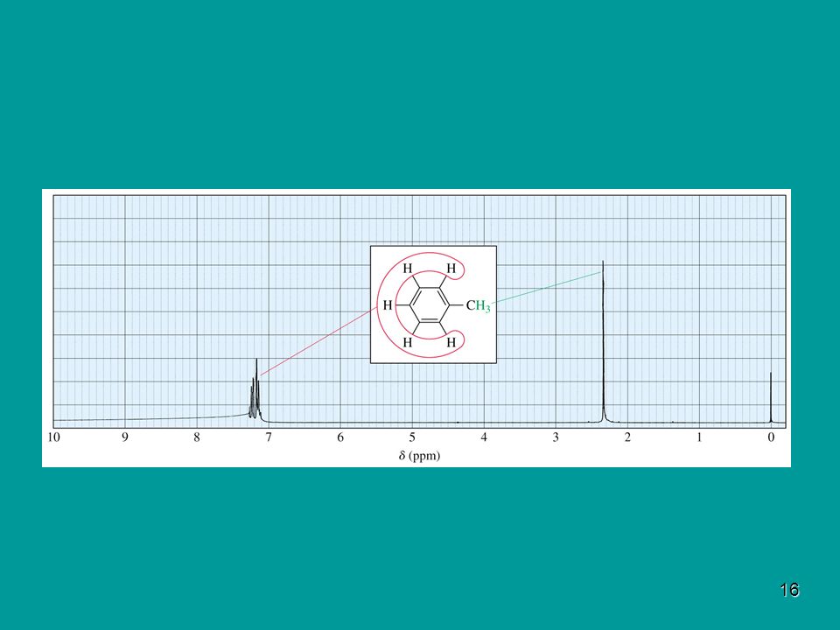Image resolution: width=840 pixels, height=630 pixels.
Task: Click the green CH3 label in the toluene structure
Action: [478, 306]
